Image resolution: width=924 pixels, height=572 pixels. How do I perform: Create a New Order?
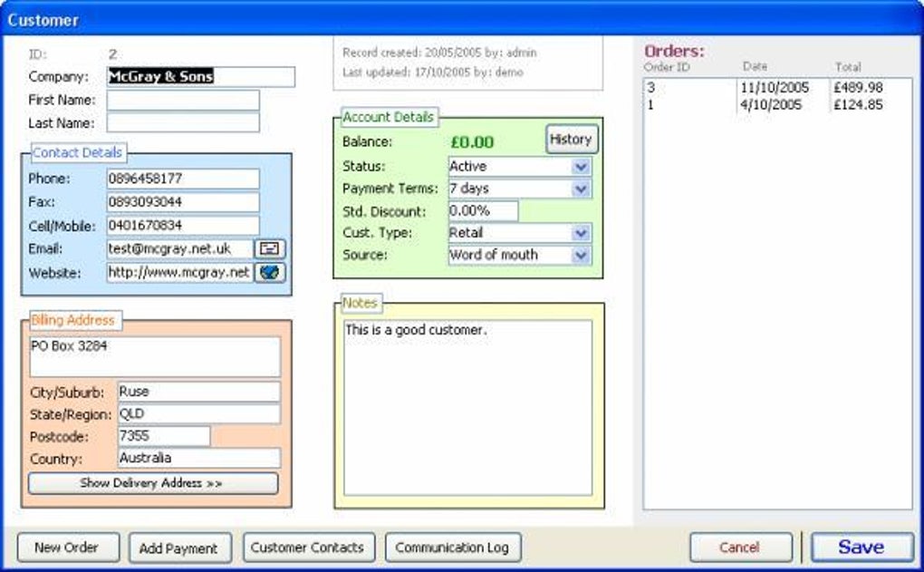pyautogui.click(x=68, y=548)
